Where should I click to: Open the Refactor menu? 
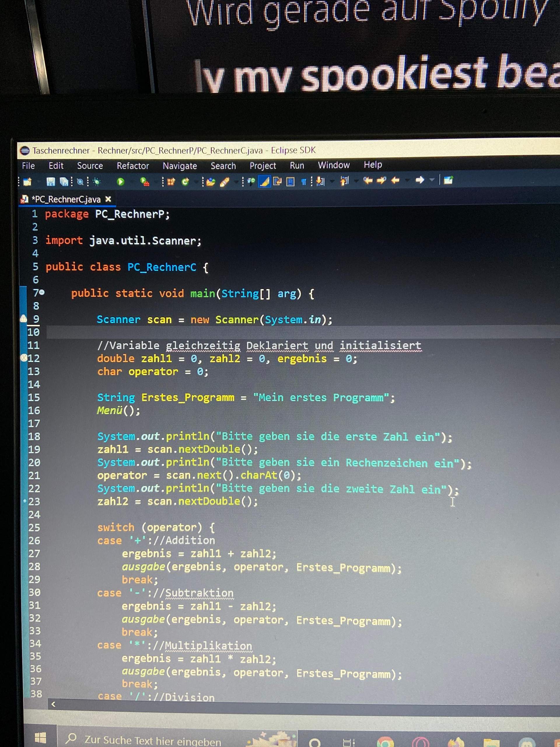pos(133,166)
